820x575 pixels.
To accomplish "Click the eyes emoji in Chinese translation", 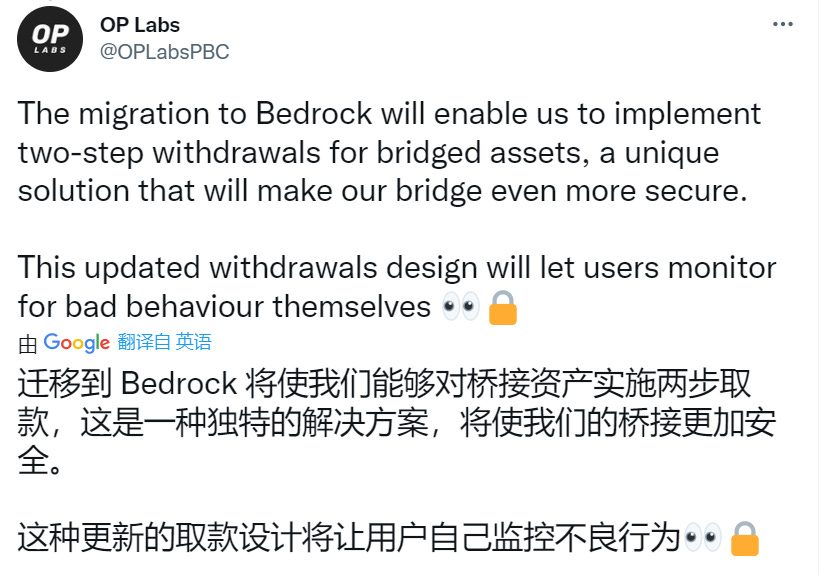I will pos(702,538).
